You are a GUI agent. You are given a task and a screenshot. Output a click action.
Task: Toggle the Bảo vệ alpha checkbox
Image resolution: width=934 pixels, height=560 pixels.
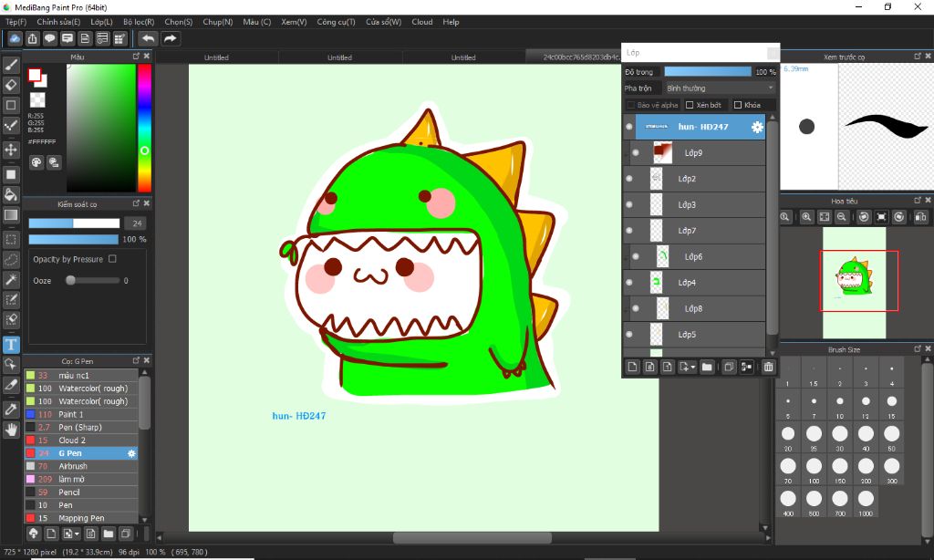(x=631, y=105)
